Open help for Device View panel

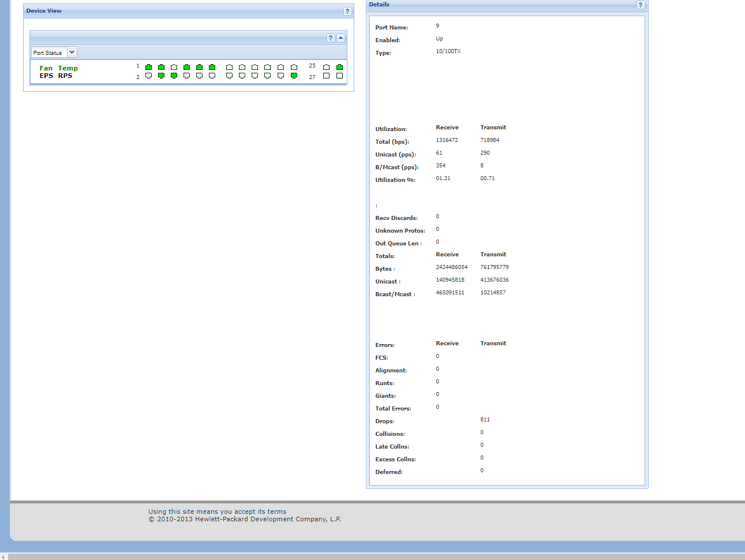tap(347, 11)
